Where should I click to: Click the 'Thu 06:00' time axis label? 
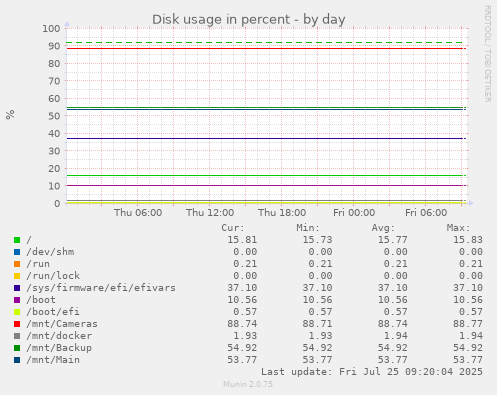click(x=138, y=213)
